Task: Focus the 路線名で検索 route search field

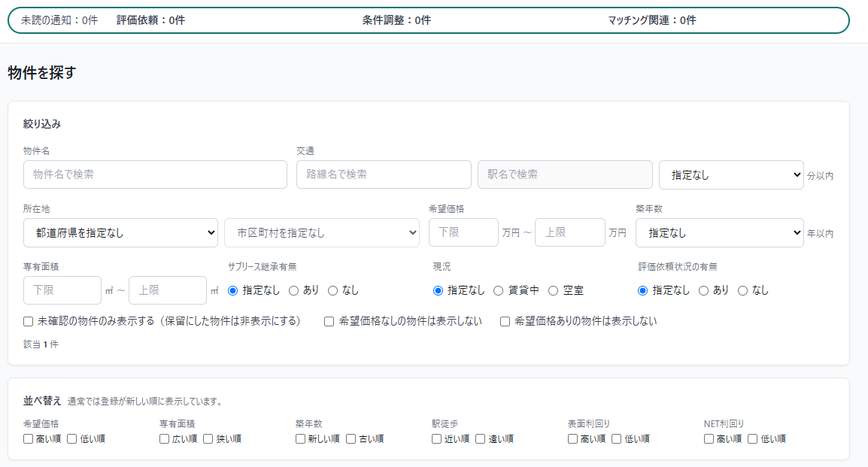Action: (384, 174)
